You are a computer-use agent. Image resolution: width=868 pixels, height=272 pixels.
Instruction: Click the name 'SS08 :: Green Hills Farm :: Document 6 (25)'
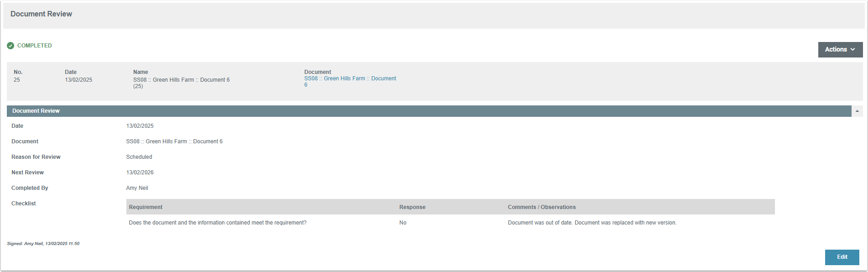tap(181, 80)
